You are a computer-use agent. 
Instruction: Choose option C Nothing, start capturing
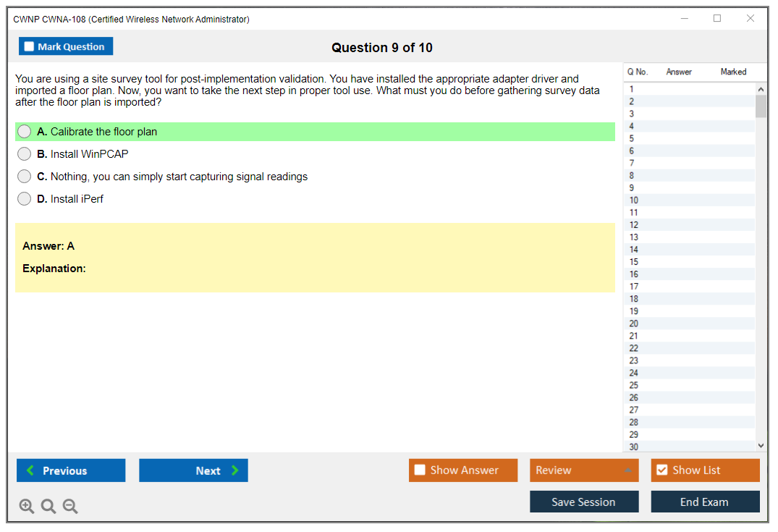[25, 177]
